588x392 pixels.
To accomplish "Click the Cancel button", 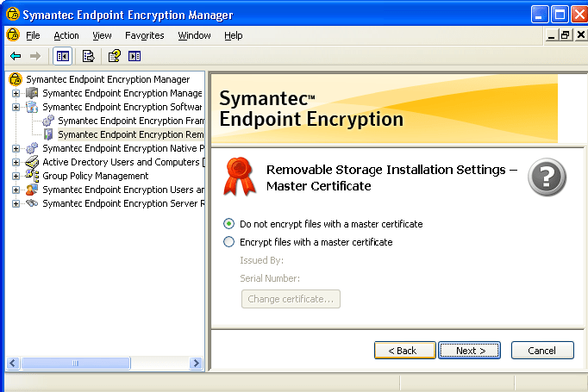I will click(x=542, y=351).
